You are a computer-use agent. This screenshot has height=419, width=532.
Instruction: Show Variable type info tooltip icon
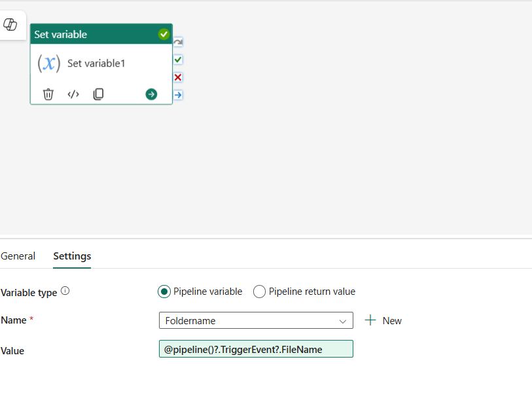pyautogui.click(x=65, y=291)
